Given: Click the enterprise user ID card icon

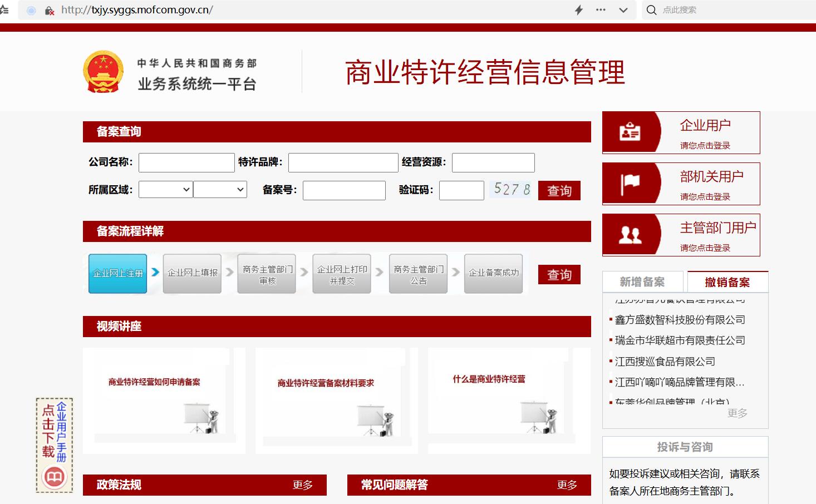Looking at the screenshot, I should [630, 132].
